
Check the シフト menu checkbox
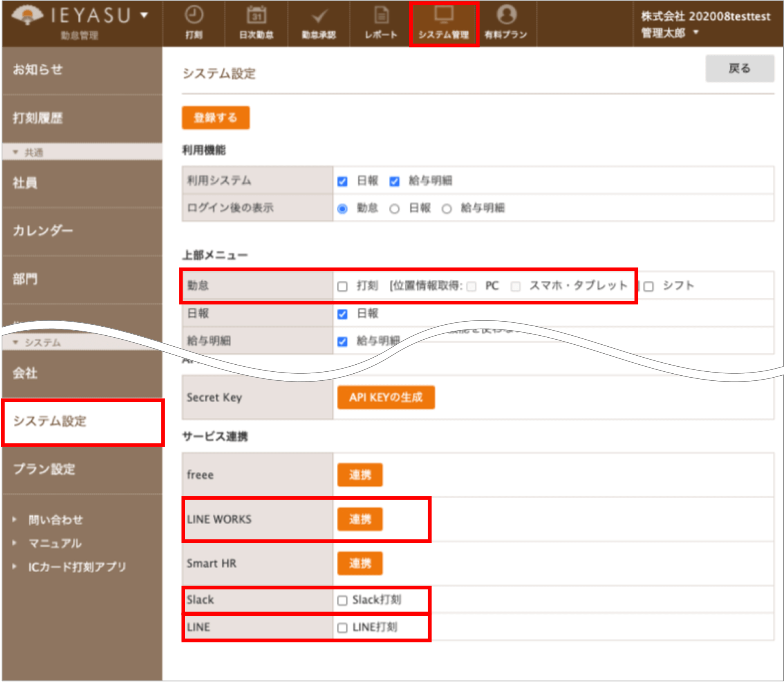tap(649, 286)
